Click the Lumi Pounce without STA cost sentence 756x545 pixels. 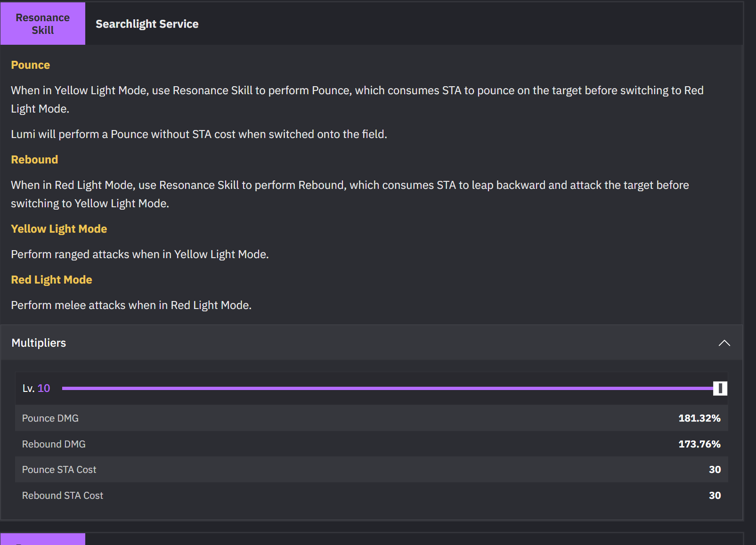(x=199, y=134)
